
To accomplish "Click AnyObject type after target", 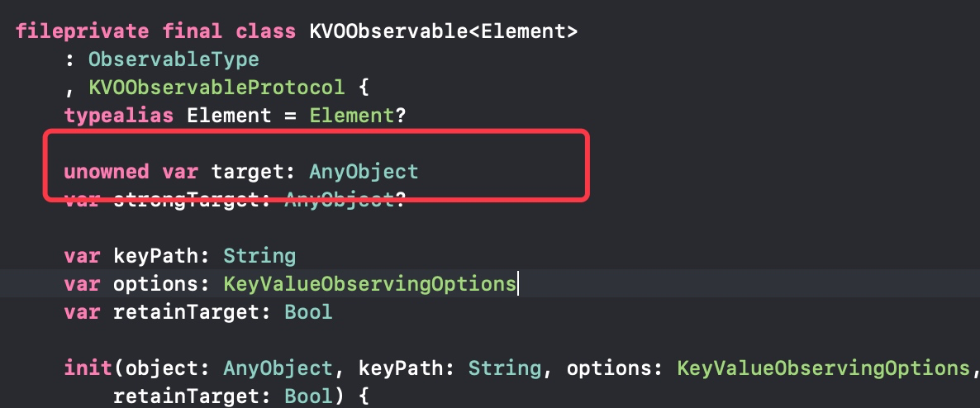I will (364, 172).
